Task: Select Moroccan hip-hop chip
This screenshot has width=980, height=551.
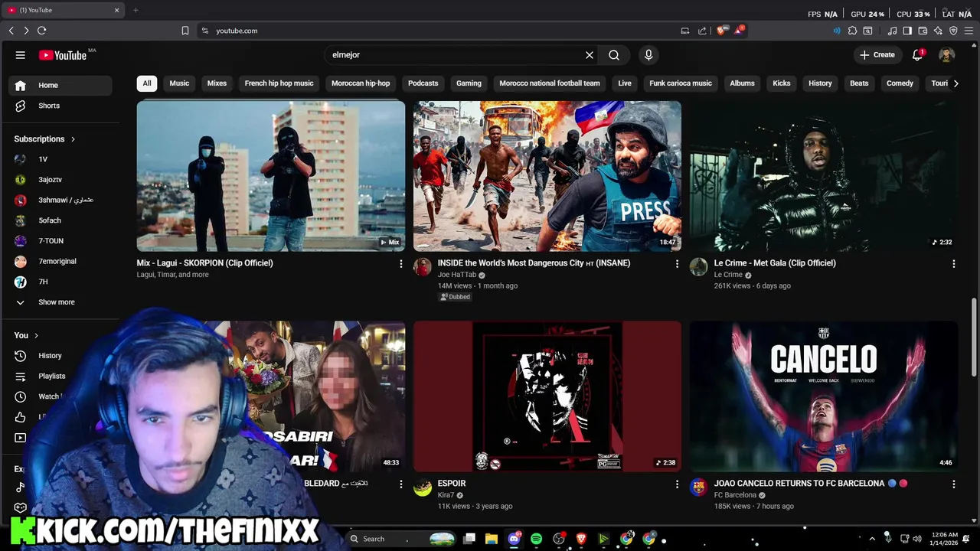Action: pyautogui.click(x=361, y=83)
